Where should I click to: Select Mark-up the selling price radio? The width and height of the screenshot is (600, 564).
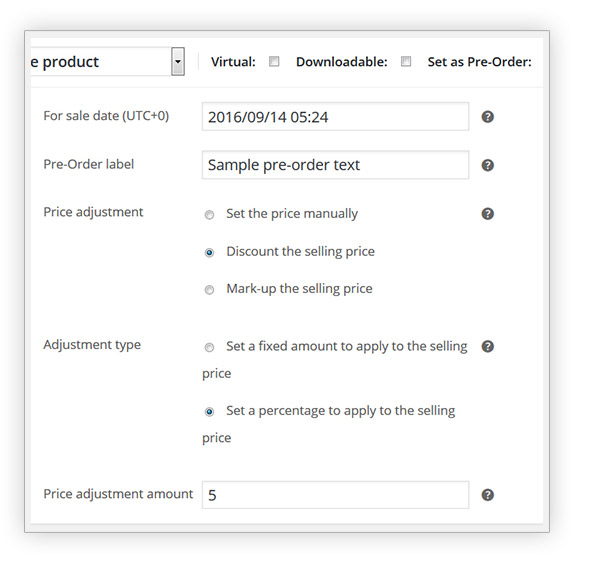tap(209, 290)
